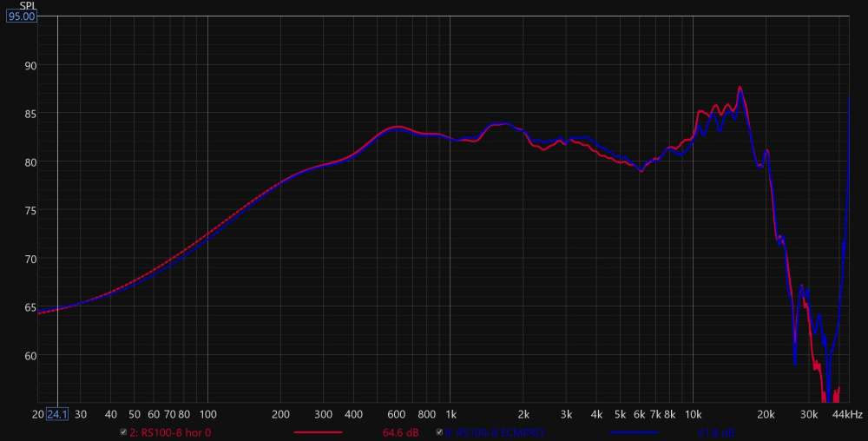Click the SPL axis label
The height and width of the screenshot is (441, 868).
pos(26,4)
